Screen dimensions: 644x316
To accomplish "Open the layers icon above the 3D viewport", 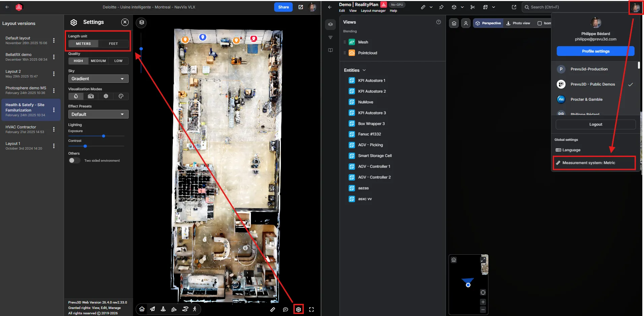I will (x=142, y=23).
